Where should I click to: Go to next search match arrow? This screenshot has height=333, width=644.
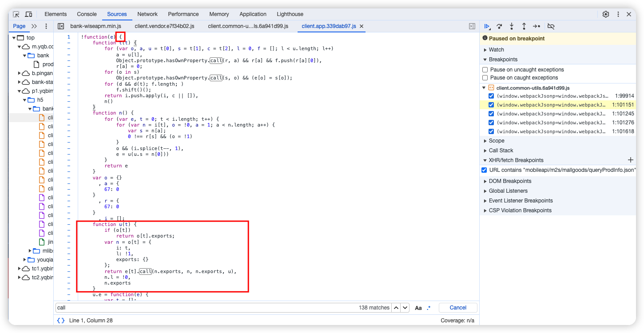[x=405, y=307]
